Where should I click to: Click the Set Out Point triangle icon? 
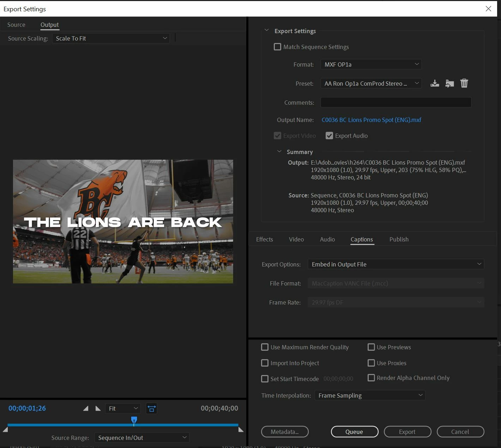click(98, 409)
